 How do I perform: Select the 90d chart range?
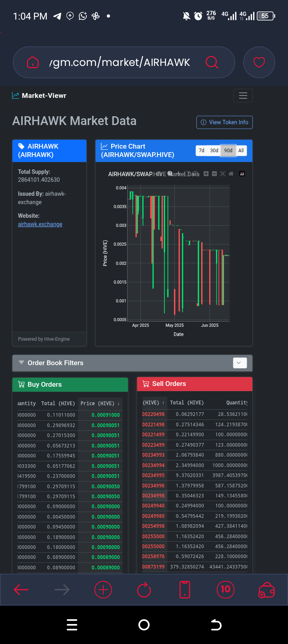click(228, 151)
